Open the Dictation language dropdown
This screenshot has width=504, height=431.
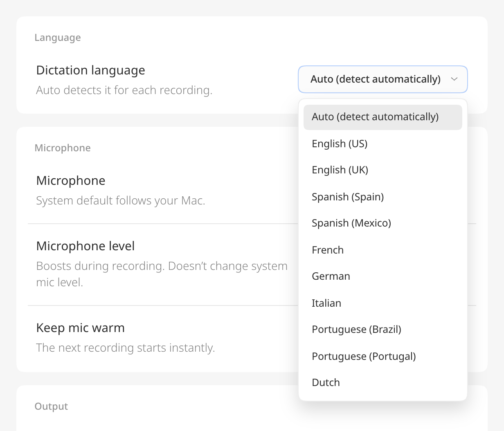tap(382, 79)
